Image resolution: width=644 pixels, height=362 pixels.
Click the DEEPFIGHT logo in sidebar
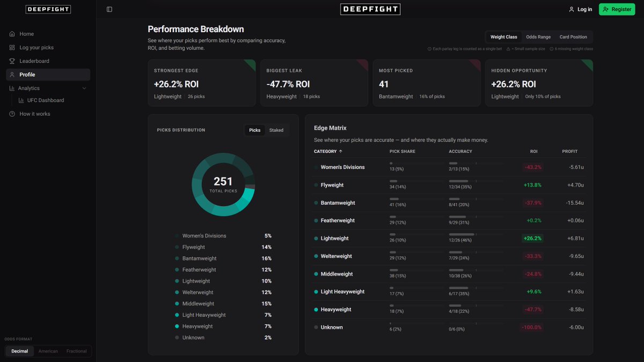[x=48, y=9]
